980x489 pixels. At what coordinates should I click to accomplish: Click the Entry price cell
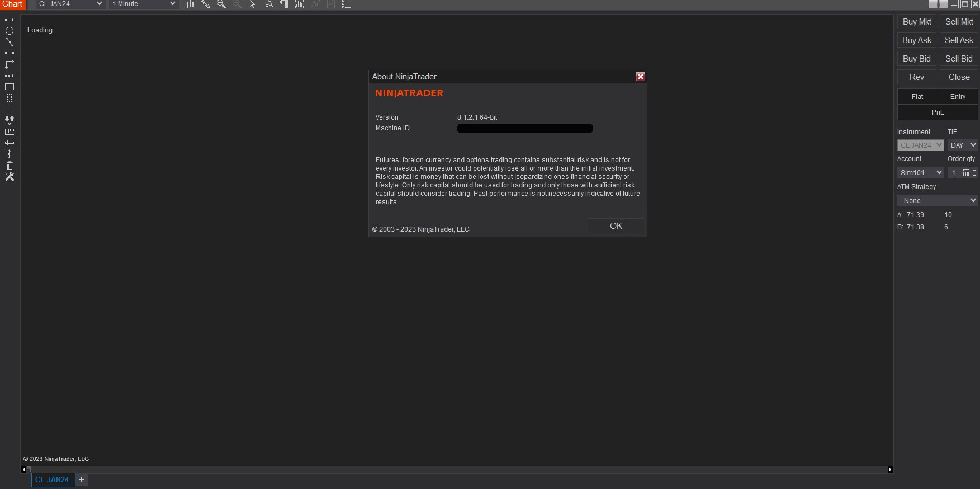click(x=958, y=97)
